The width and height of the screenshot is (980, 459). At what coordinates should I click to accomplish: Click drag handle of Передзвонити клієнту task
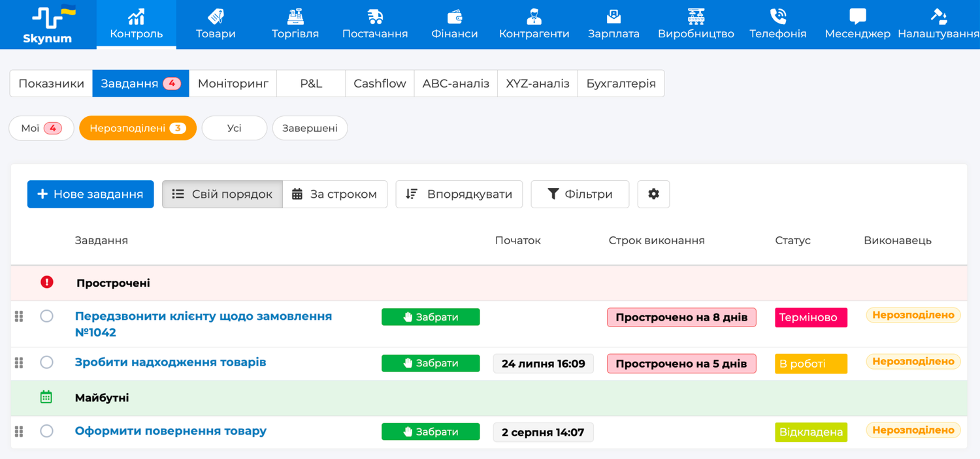[19, 317]
